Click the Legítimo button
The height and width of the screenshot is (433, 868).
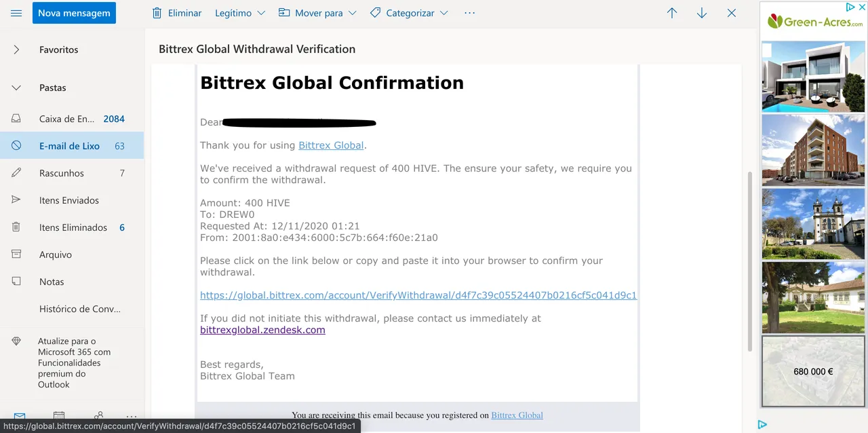point(233,13)
